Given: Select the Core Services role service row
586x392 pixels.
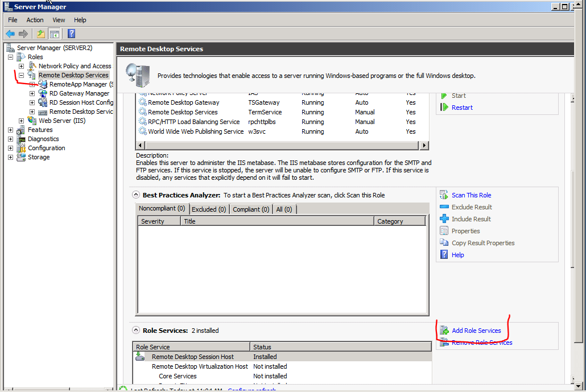Looking at the screenshot, I should tap(283, 376).
